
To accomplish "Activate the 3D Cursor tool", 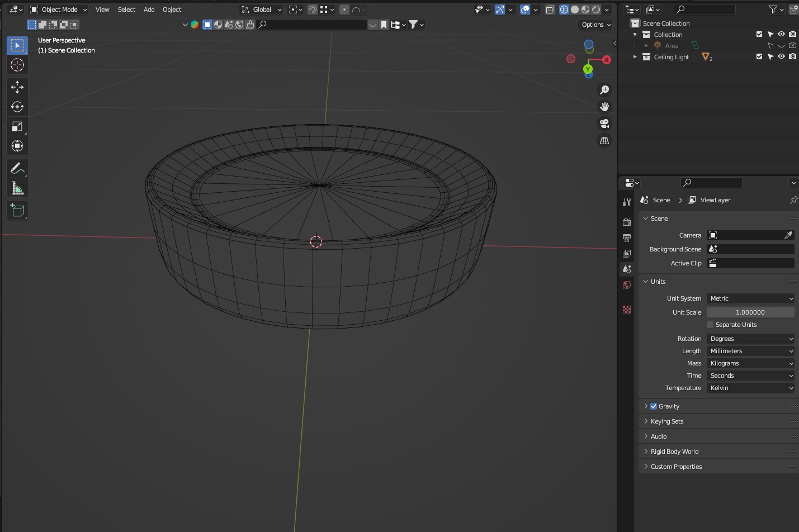I will [x=17, y=65].
